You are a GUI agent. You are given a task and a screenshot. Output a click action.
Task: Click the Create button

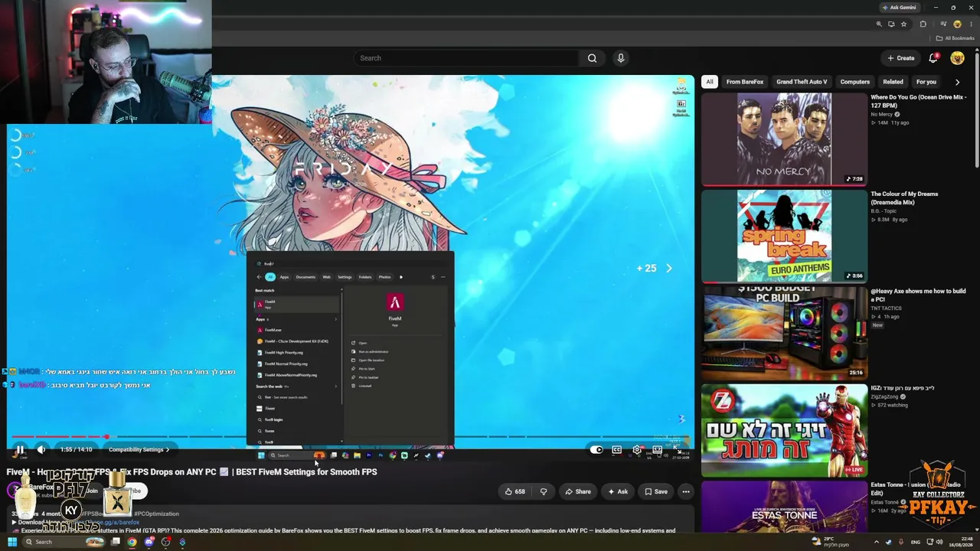[901, 58]
